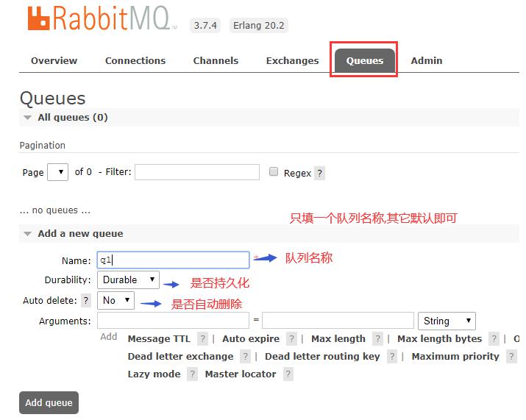The height and width of the screenshot is (420, 526).
Task: Open help for Message TTL
Action: [202, 338]
